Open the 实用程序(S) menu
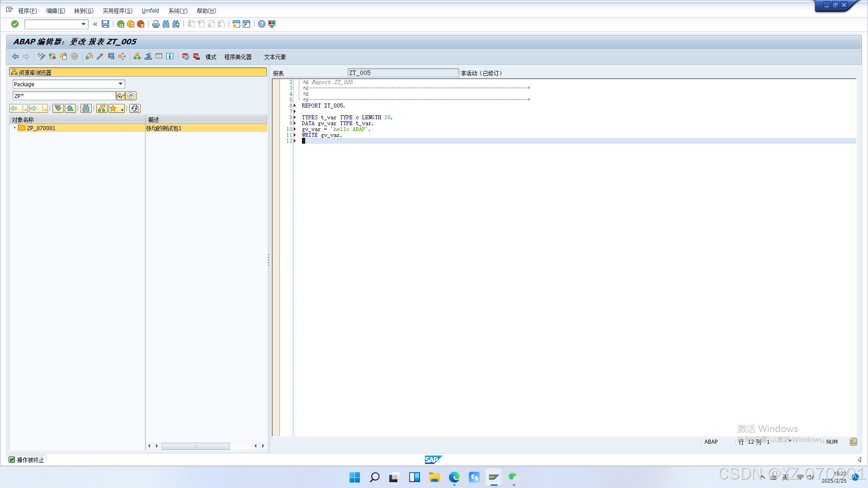 coord(118,11)
